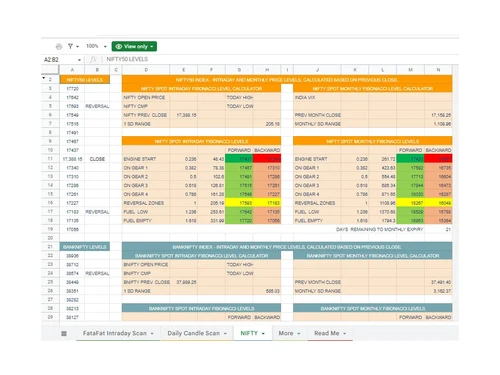Open the 100% zoom dropdown
Viewport: 500px width, 375px height.
[96, 46]
